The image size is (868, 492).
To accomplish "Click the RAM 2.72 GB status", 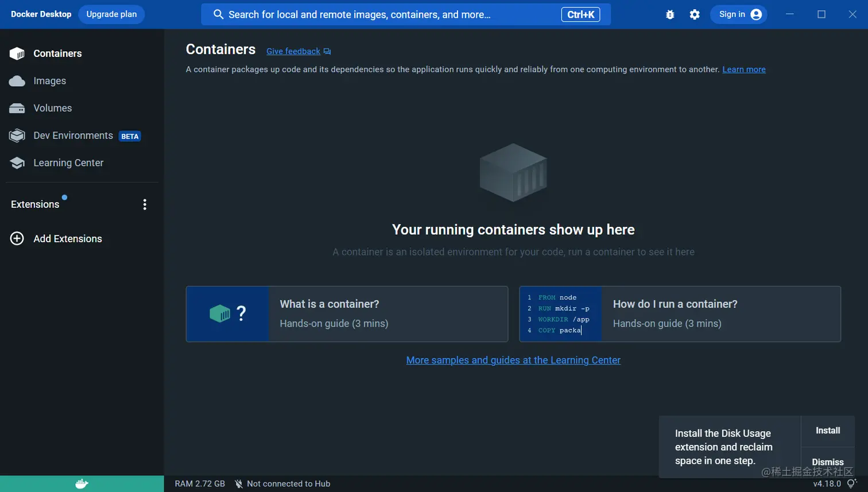I will (x=200, y=484).
